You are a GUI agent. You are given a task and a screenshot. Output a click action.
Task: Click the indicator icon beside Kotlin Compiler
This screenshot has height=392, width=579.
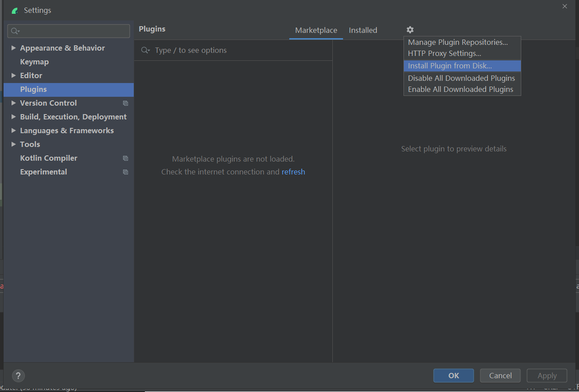125,158
